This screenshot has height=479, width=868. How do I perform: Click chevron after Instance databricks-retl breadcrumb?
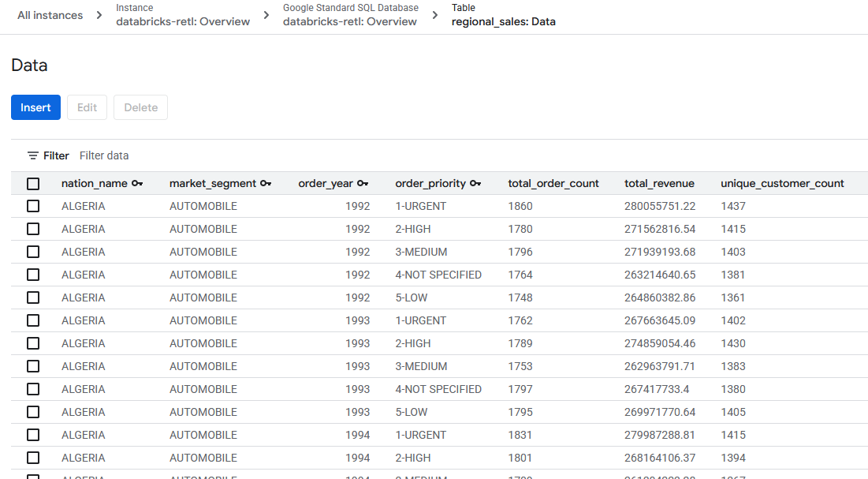(x=267, y=15)
